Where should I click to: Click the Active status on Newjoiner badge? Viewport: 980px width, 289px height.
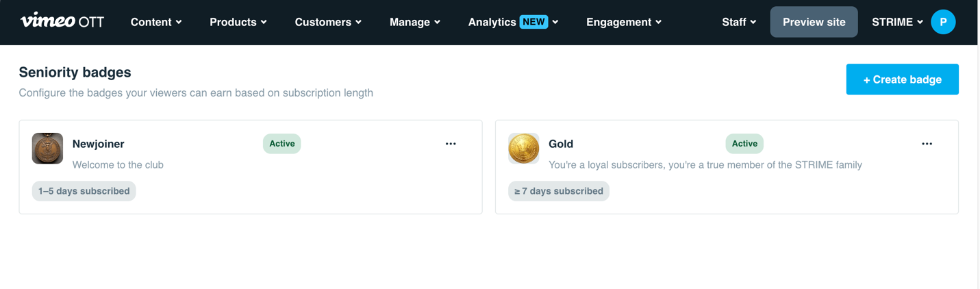pyautogui.click(x=281, y=144)
